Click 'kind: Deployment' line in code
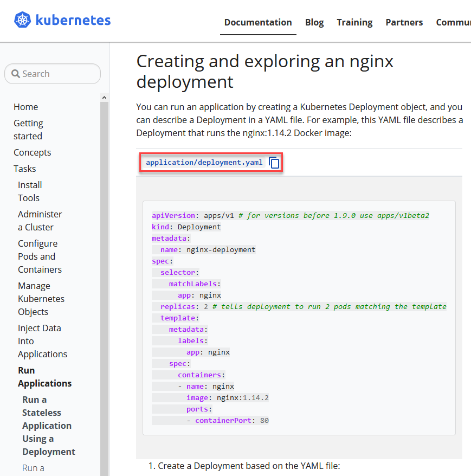 (x=186, y=227)
